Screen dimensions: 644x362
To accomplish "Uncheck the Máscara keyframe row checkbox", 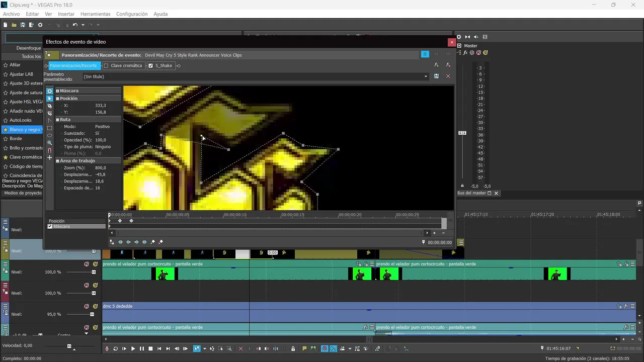I will [x=50, y=226].
